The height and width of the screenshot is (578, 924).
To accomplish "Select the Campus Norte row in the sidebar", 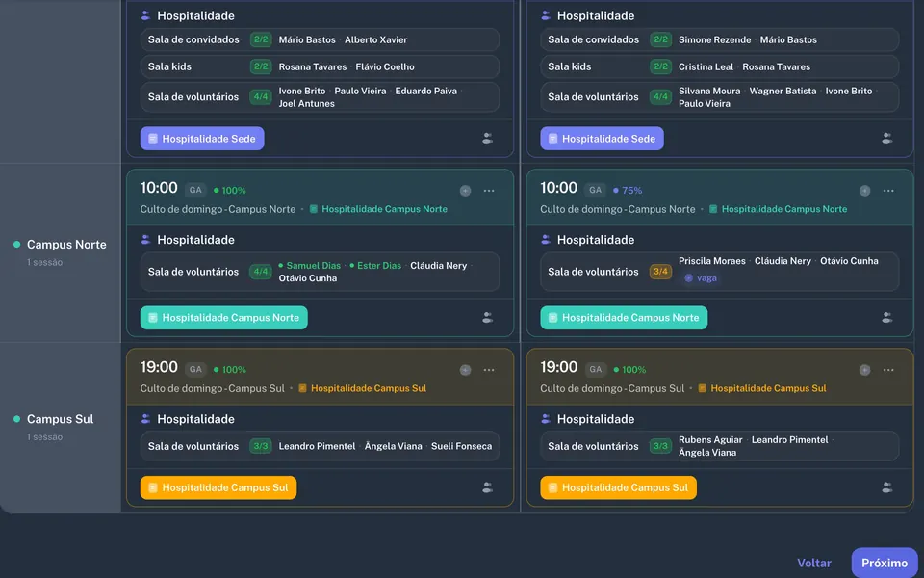I will pos(60,251).
